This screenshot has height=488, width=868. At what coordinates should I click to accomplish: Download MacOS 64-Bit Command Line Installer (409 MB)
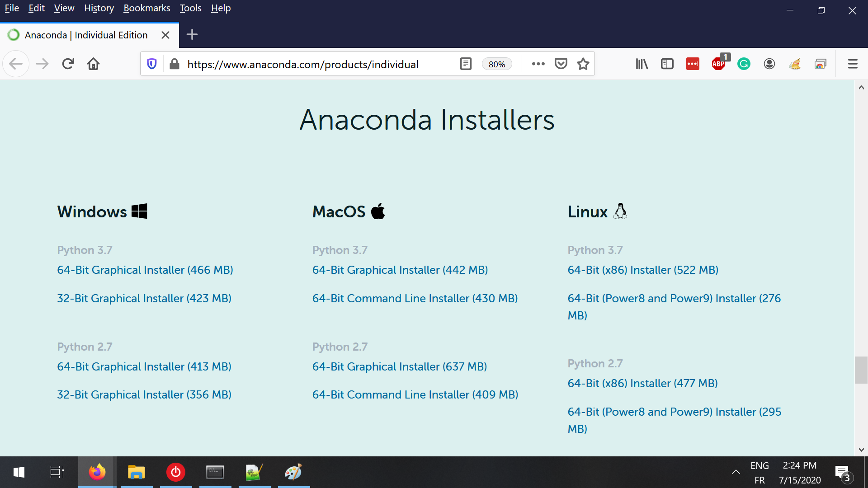click(x=415, y=394)
